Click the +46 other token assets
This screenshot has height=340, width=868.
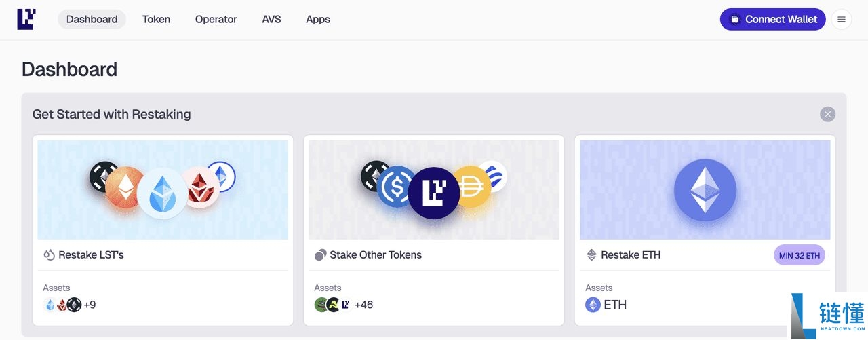[363, 305]
